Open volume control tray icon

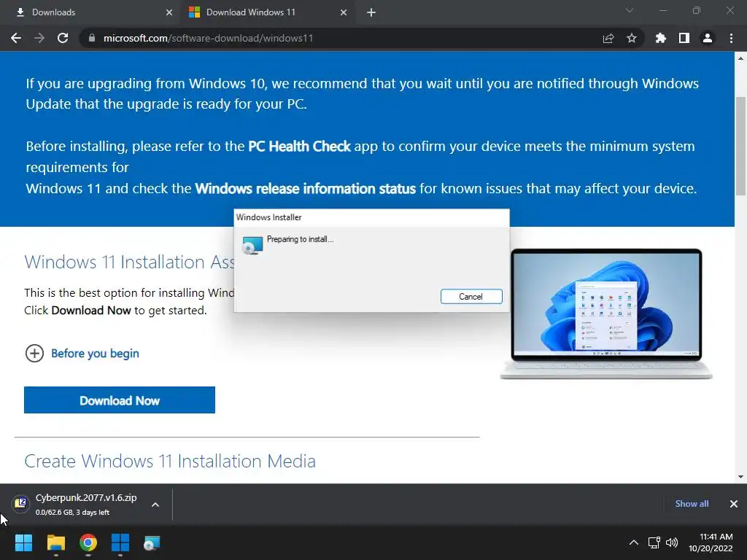click(x=672, y=542)
